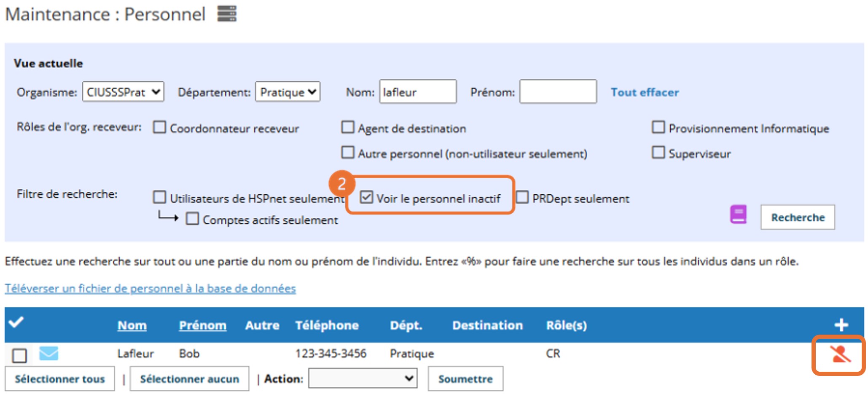Click the red inactive user icon
This screenshot has height=397, width=868.
click(x=840, y=354)
